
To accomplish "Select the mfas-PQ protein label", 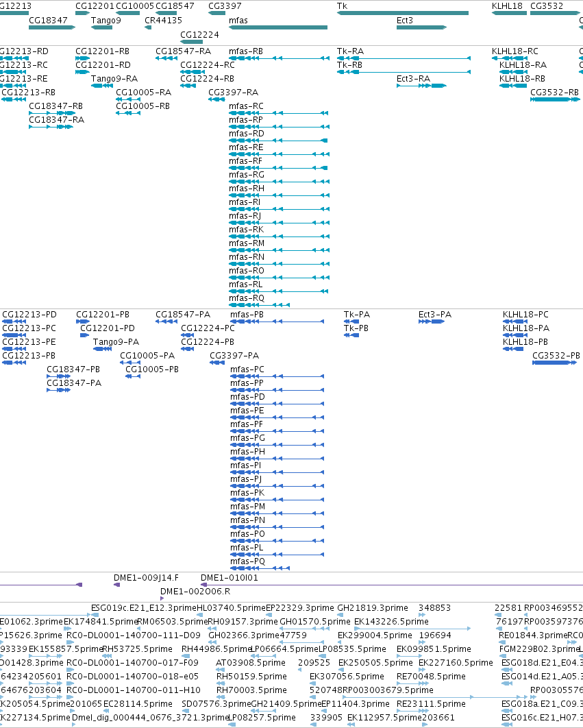I will pyautogui.click(x=247, y=561).
